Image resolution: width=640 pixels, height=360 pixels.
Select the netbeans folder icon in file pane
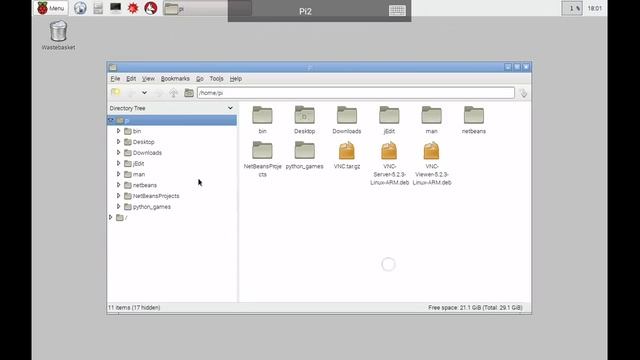tap(474, 115)
